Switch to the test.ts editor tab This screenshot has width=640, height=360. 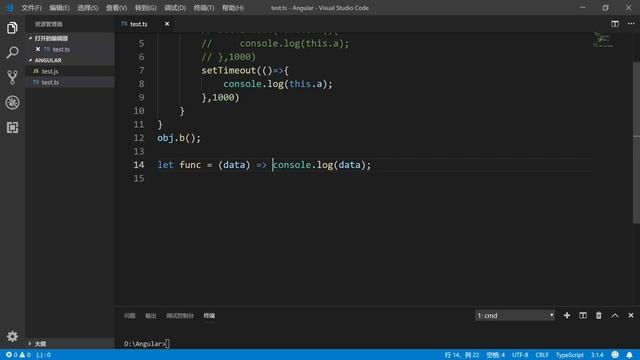[139, 24]
